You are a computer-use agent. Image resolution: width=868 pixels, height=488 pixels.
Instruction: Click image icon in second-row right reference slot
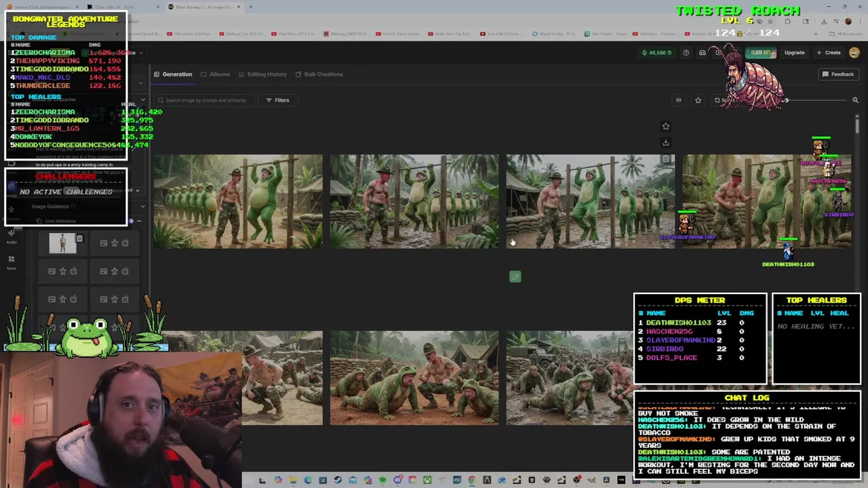pos(104,271)
